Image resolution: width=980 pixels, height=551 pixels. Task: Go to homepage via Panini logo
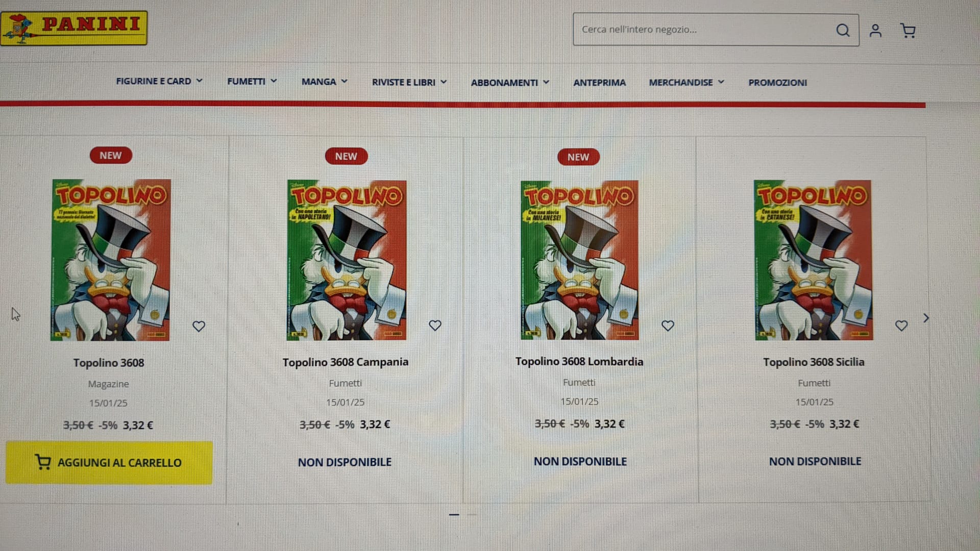[x=74, y=28]
